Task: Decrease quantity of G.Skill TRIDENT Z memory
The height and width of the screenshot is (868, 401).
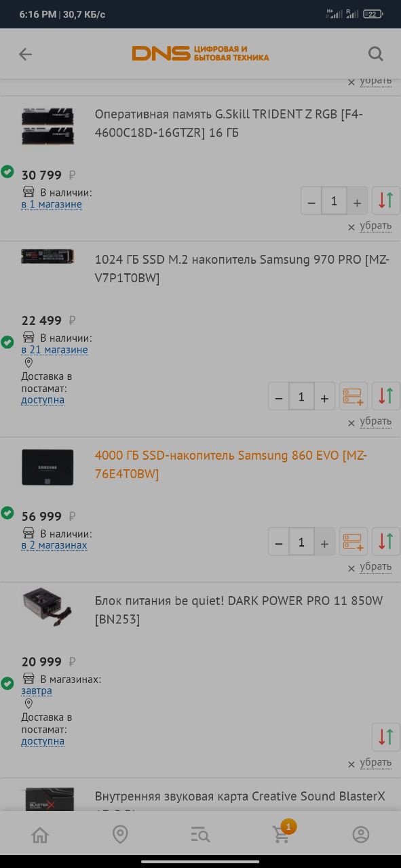Action: (311, 201)
